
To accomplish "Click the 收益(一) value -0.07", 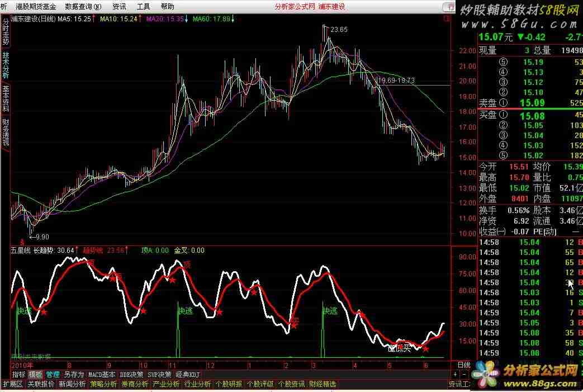I will 520,232.
